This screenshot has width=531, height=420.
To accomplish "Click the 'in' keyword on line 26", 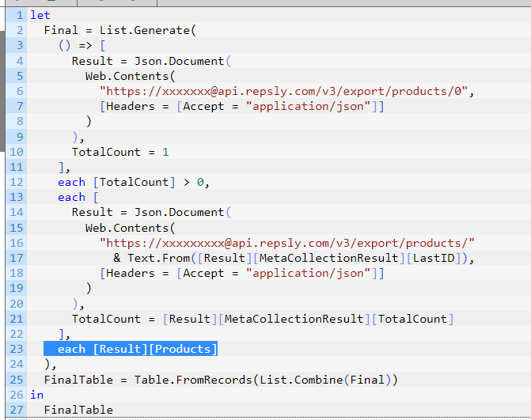I will pos(37,395).
